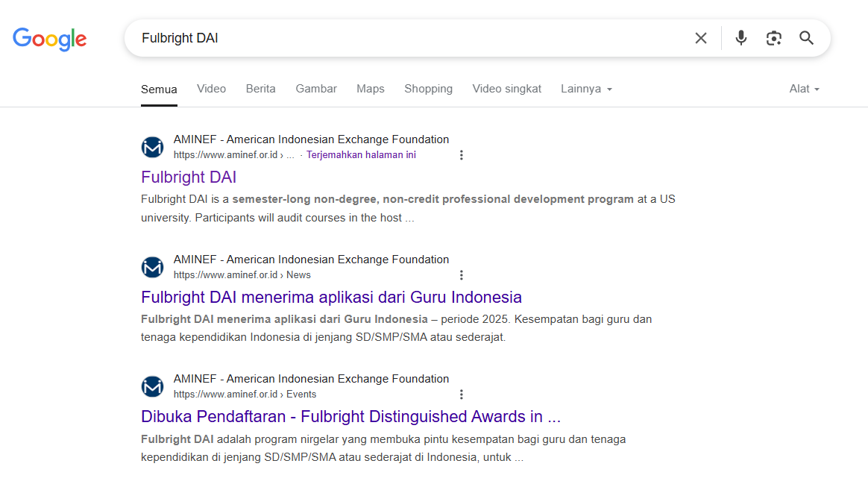Start voice search with microphone icon

pos(740,38)
